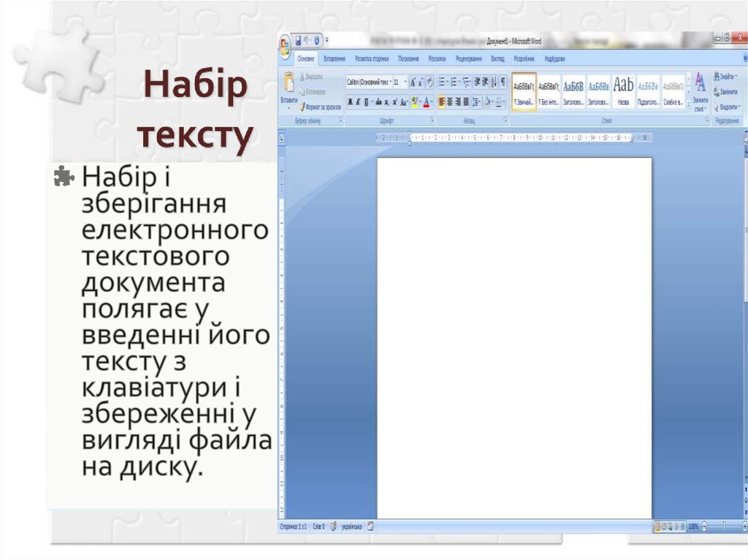Toggle the strikethrough formatting button
The image size is (748, 560).
(x=379, y=101)
